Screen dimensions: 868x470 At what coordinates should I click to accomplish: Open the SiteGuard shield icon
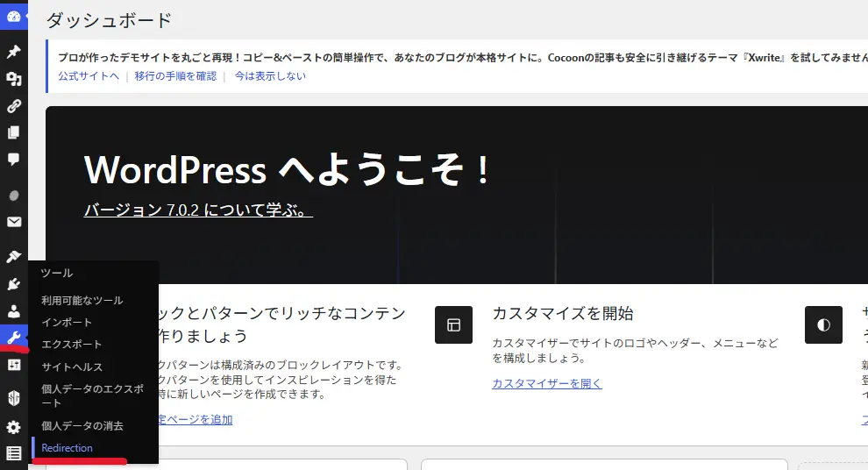[14, 397]
